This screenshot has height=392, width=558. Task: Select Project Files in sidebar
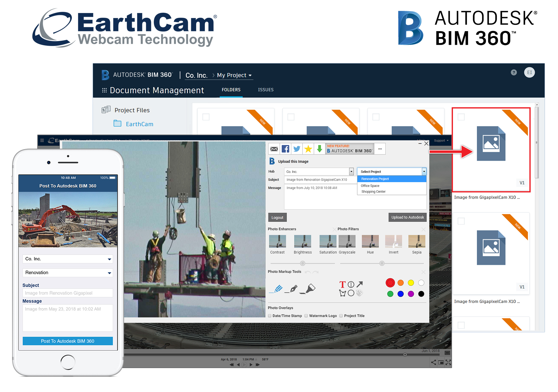(x=126, y=110)
